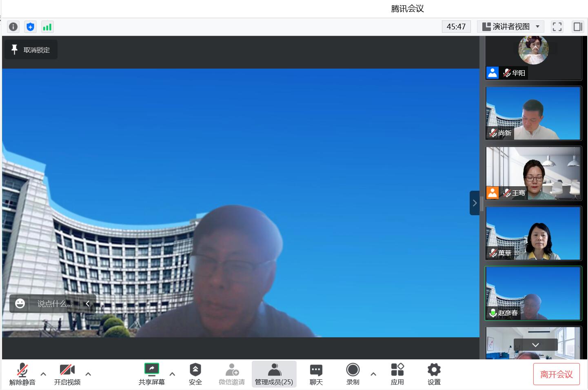Open 管理成员(25) member panel
Viewport: 588px width, 390px height.
(x=274, y=374)
